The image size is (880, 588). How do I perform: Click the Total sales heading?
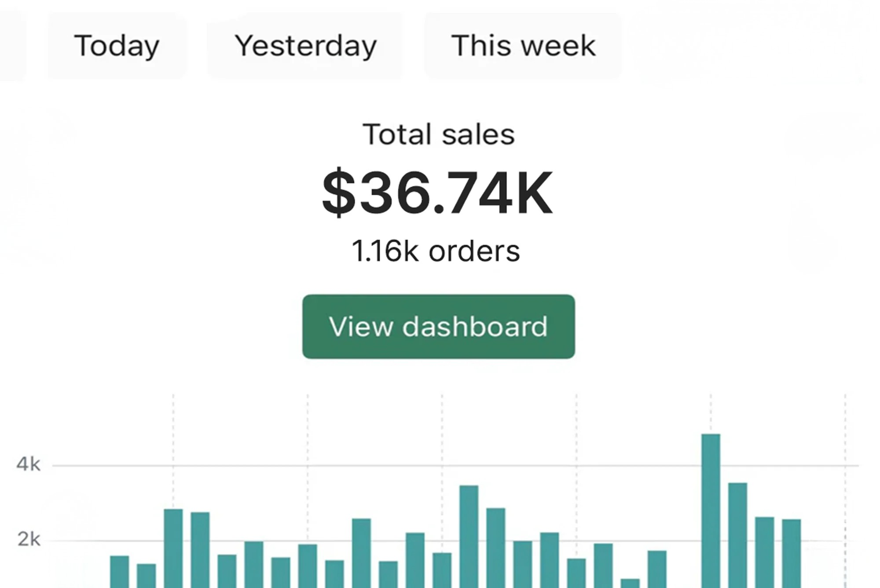[438, 134]
